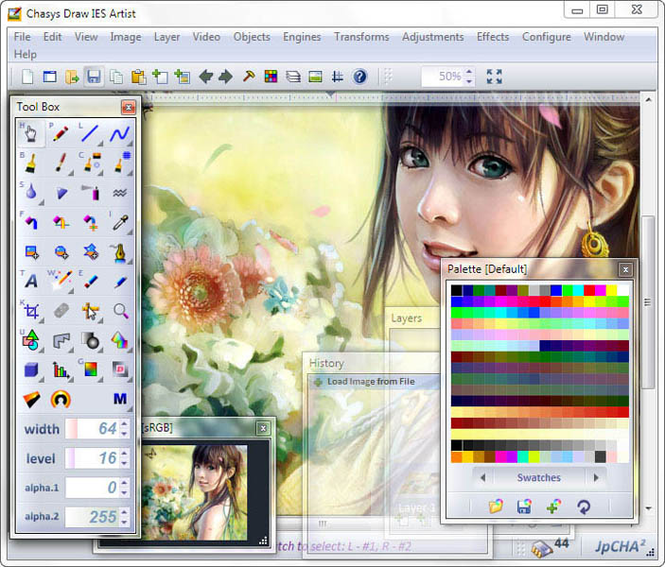Select the Zoom magnifier tool
Image resolution: width=665 pixels, height=567 pixels.
coord(120,311)
